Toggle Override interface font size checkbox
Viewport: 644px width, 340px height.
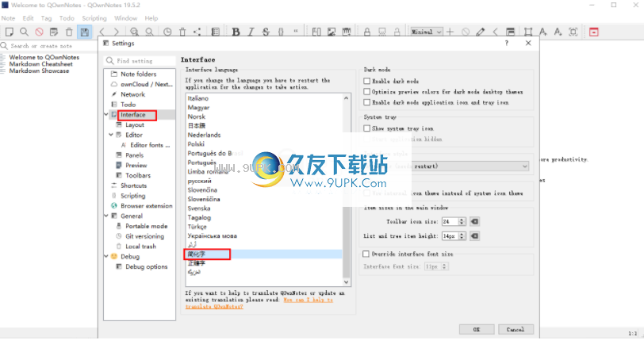point(366,254)
